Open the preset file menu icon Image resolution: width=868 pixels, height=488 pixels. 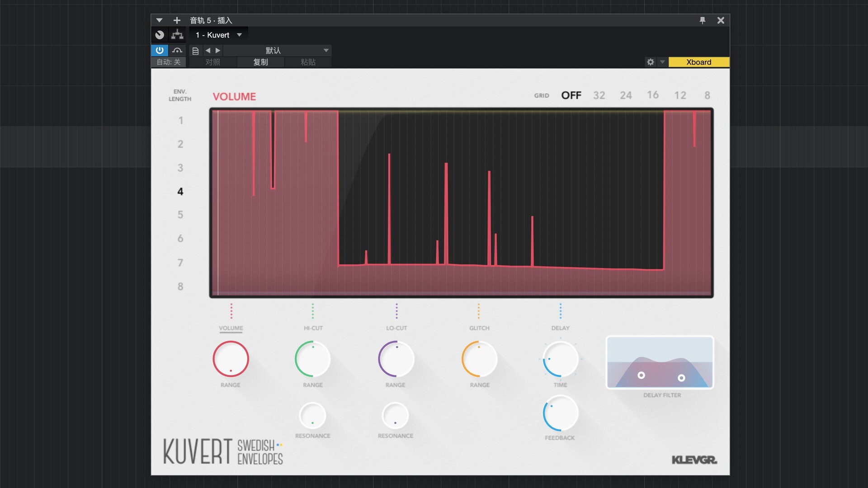click(195, 51)
